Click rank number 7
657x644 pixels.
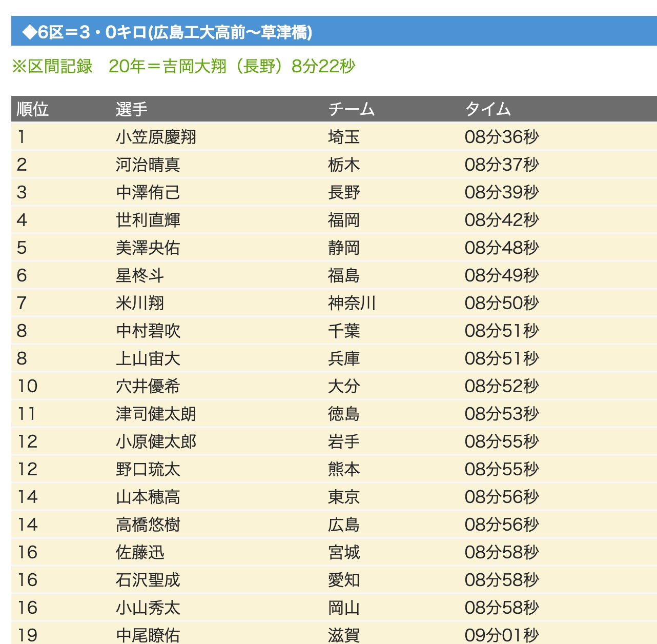(x=22, y=303)
